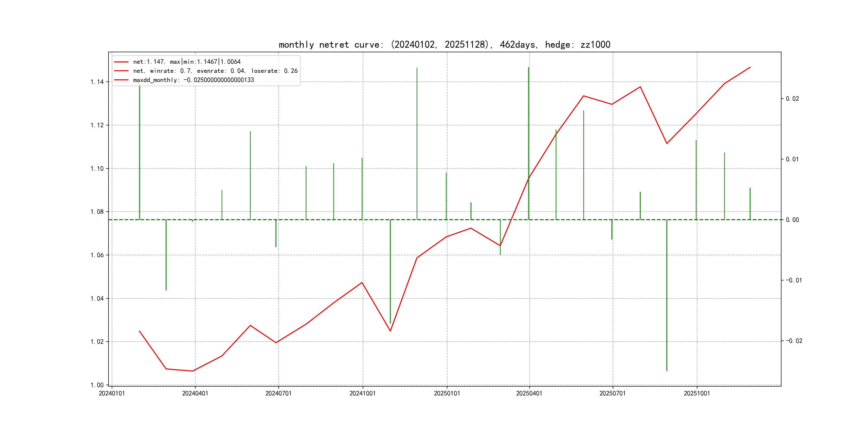Click the 20241001 x-axis label
Image resolution: width=868 pixels, height=434 pixels.
click(x=362, y=393)
